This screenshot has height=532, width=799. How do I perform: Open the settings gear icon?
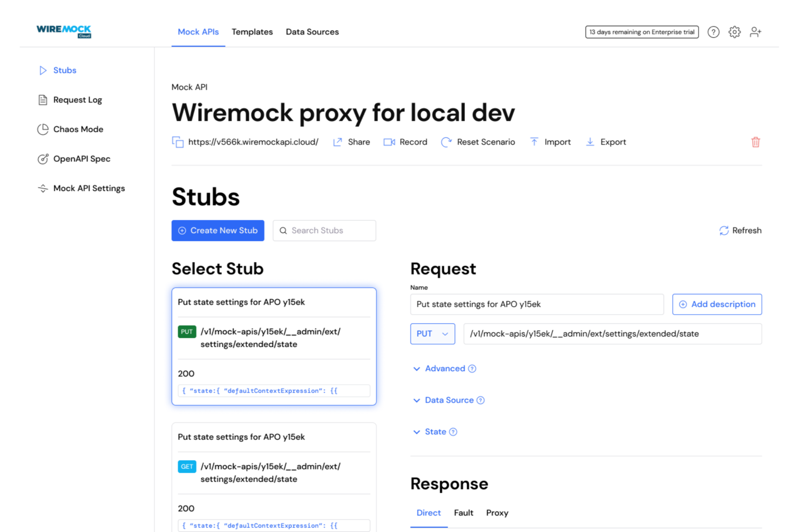(734, 32)
